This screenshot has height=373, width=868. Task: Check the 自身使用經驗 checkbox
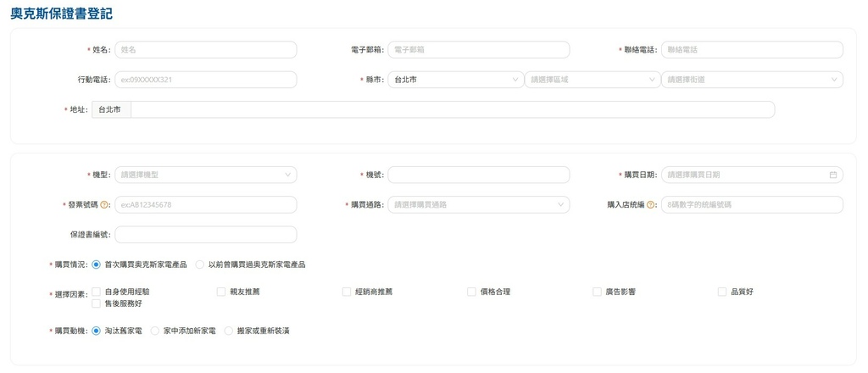pos(97,292)
